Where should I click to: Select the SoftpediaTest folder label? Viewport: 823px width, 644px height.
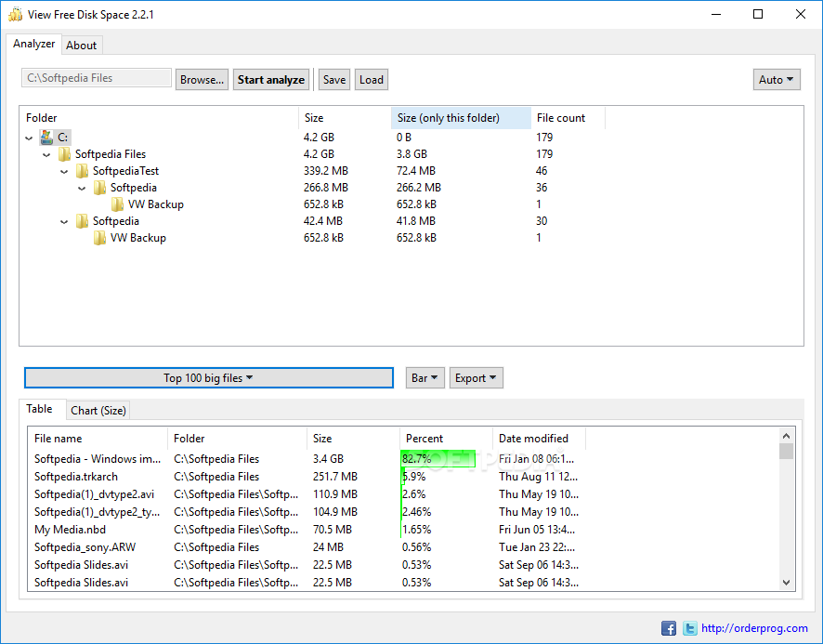125,171
